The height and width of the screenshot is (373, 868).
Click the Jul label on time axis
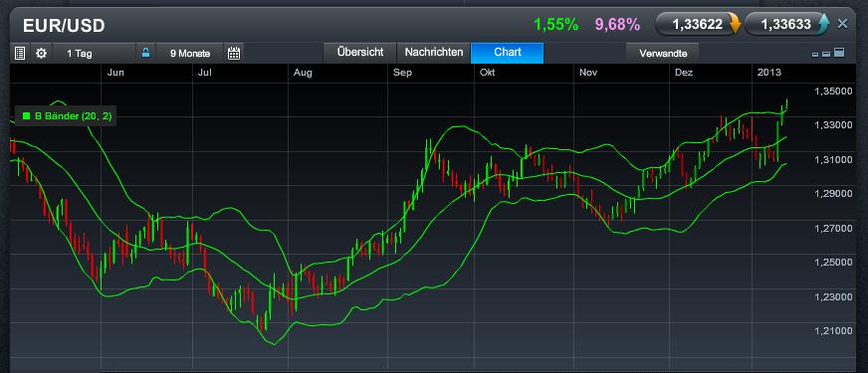(204, 73)
